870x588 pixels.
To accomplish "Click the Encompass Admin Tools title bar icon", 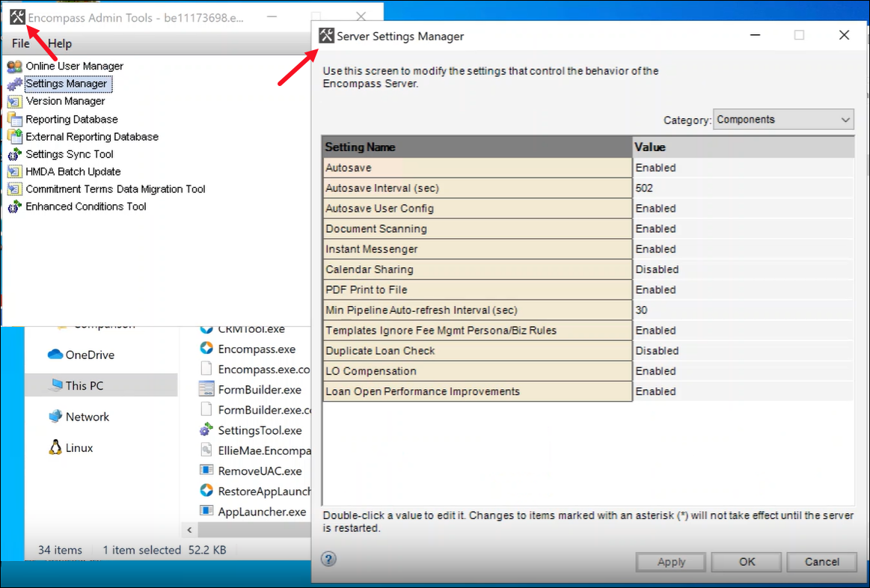I will tap(18, 17).
